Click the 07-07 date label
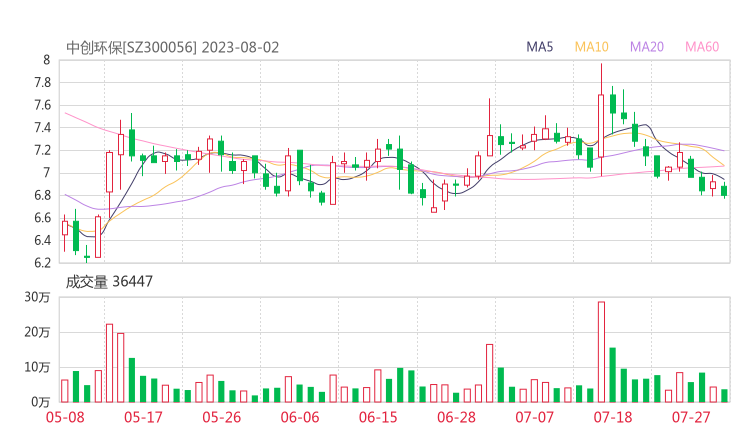The image size is (740, 440). pos(534,417)
